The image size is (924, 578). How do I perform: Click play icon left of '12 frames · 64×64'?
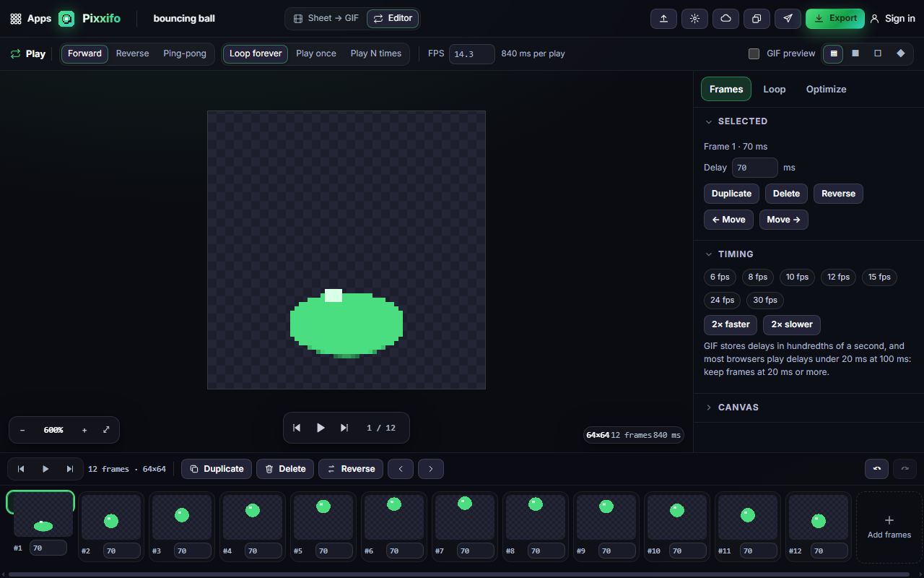45,469
